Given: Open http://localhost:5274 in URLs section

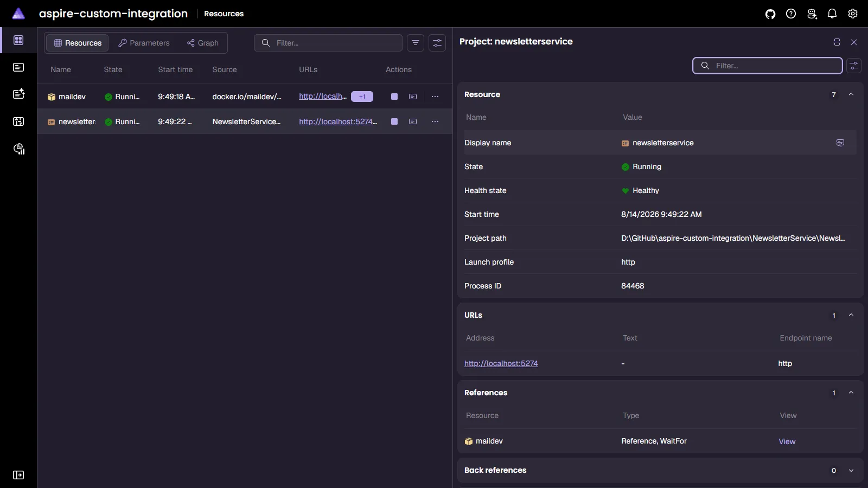Looking at the screenshot, I should click(501, 363).
